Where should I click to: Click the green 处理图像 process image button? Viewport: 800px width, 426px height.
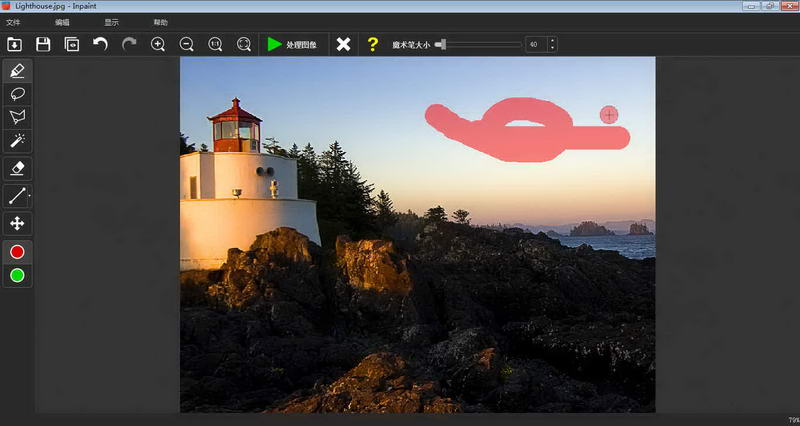pyautogui.click(x=292, y=44)
